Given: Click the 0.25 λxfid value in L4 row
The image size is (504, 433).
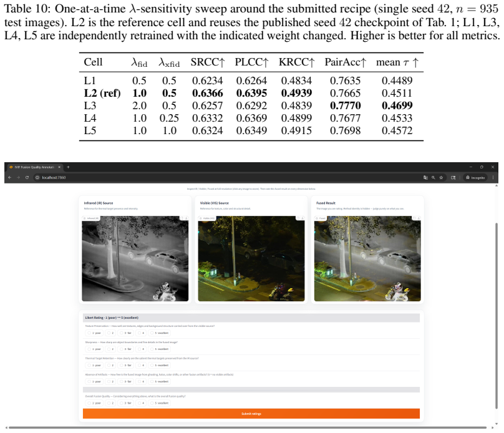Looking at the screenshot, I should [x=169, y=118].
